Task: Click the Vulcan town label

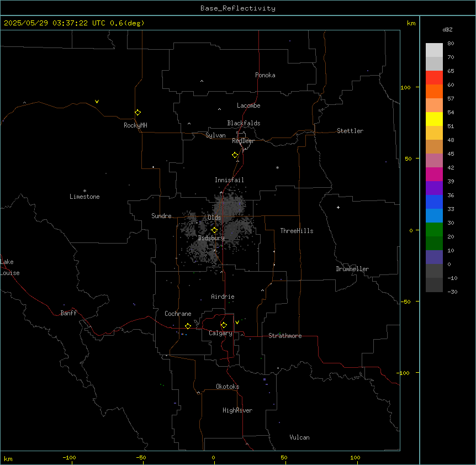Action: pyautogui.click(x=300, y=437)
